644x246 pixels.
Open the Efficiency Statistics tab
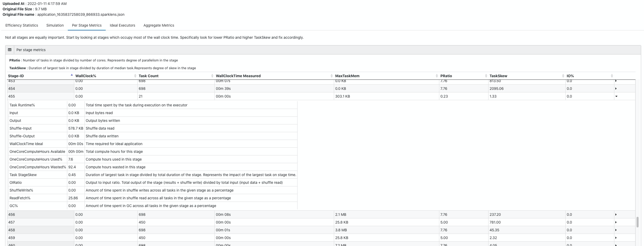22,25
